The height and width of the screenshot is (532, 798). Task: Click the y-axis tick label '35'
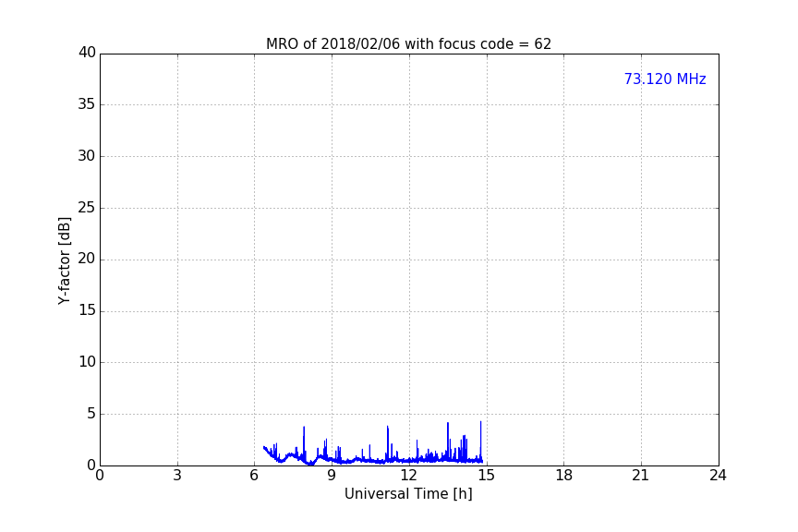click(87, 104)
